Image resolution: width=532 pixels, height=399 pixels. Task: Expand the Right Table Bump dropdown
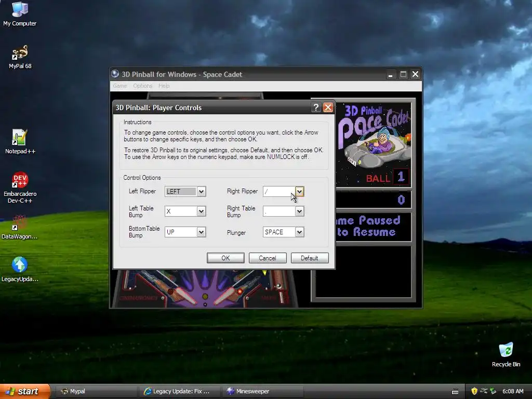(299, 211)
